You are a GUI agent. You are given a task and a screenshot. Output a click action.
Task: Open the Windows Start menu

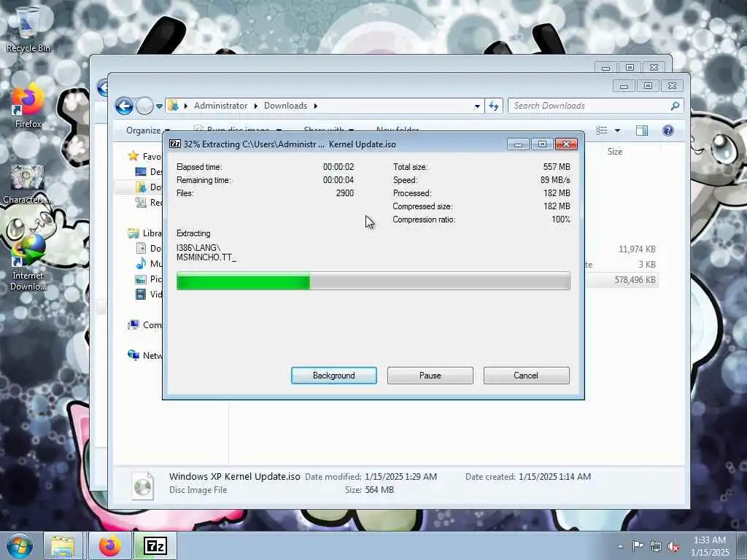[x=20, y=545]
